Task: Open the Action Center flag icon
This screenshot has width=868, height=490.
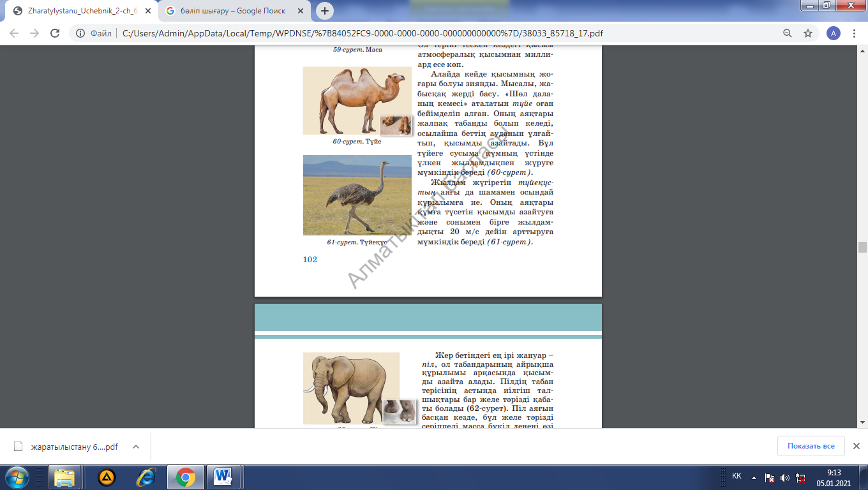Action: tap(770, 478)
